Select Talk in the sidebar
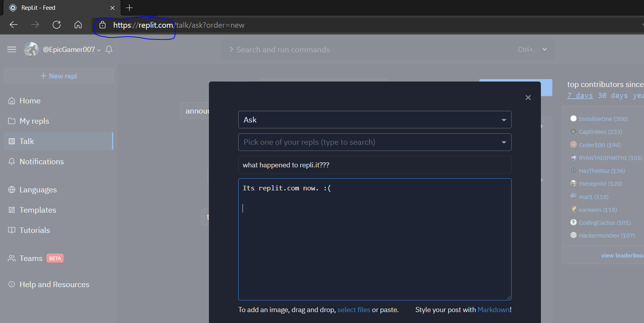 tap(59, 141)
